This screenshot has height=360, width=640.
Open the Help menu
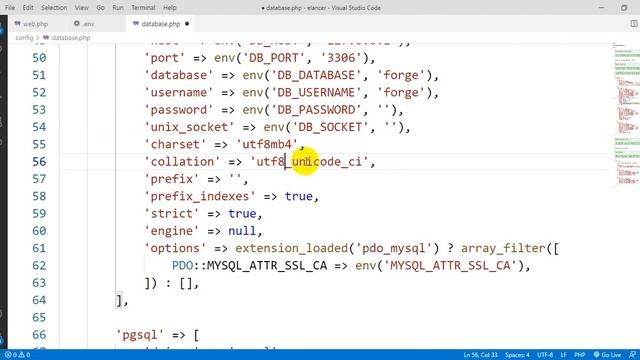(x=169, y=8)
